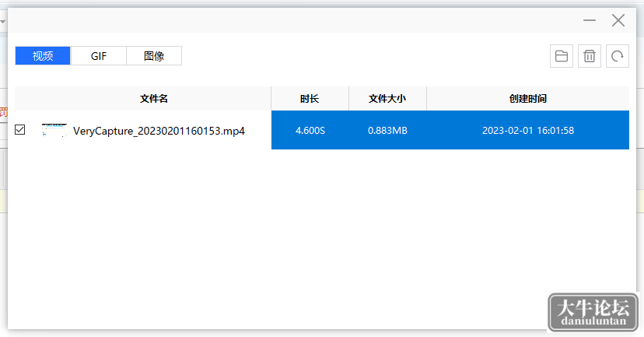This screenshot has height=337, width=644.
Task: Uncheck the VeryCapture mp4 file checkbox
Action: [19, 130]
